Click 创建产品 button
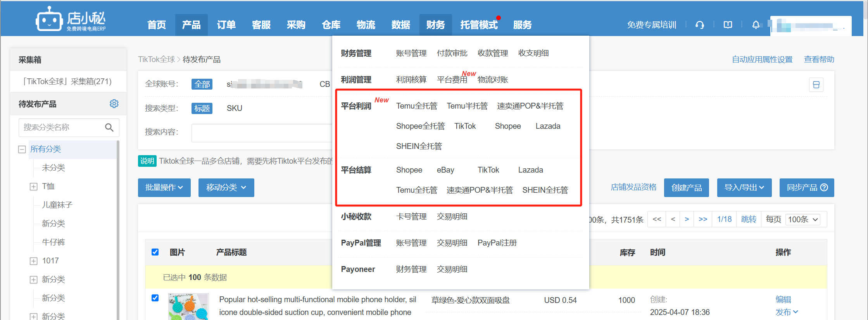 687,188
